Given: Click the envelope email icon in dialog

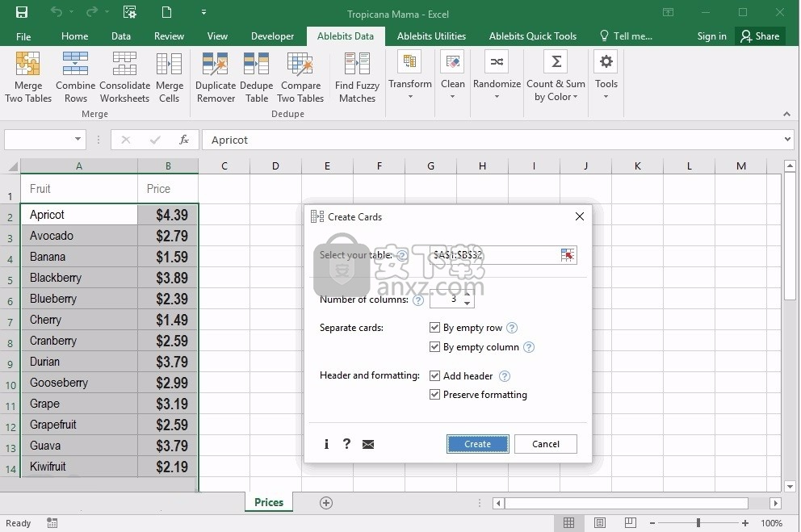Looking at the screenshot, I should pyautogui.click(x=368, y=444).
